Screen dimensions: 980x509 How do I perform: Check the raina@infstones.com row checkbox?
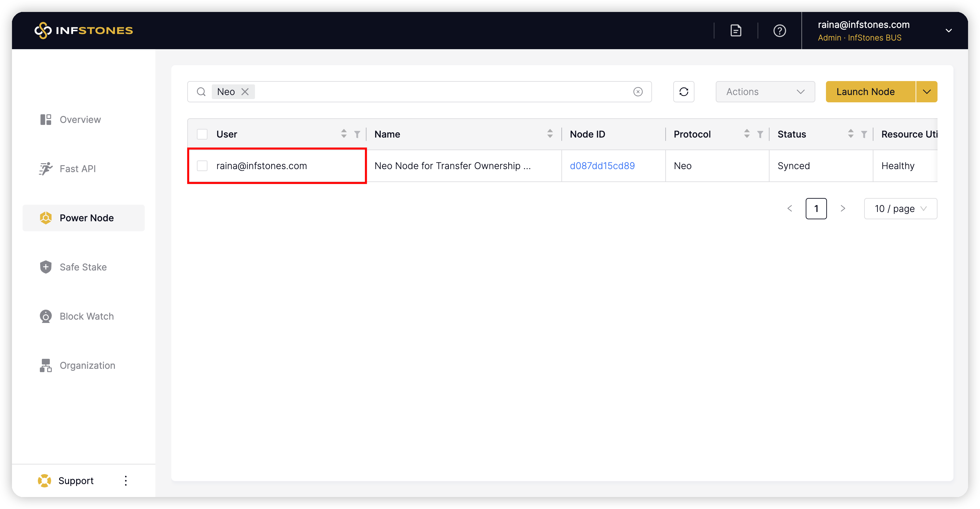(202, 165)
